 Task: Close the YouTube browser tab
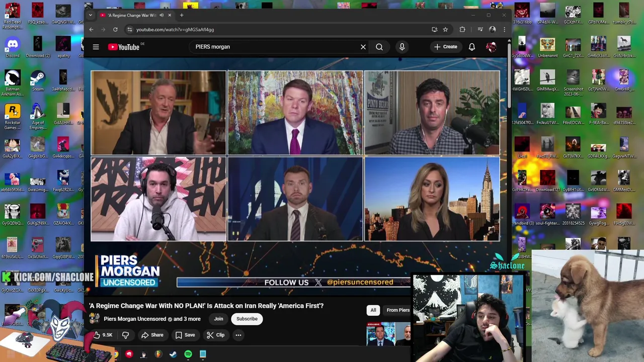click(x=170, y=15)
